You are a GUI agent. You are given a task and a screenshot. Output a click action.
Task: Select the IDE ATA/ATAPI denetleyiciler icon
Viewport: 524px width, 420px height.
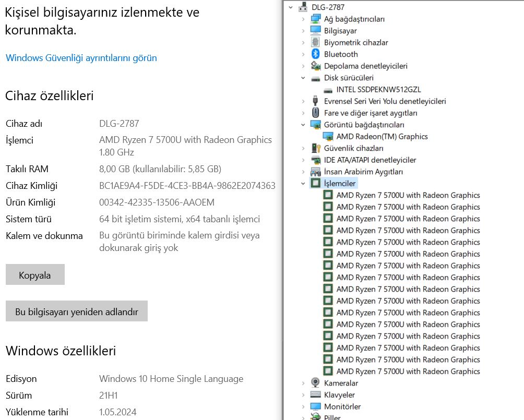pyautogui.click(x=315, y=160)
